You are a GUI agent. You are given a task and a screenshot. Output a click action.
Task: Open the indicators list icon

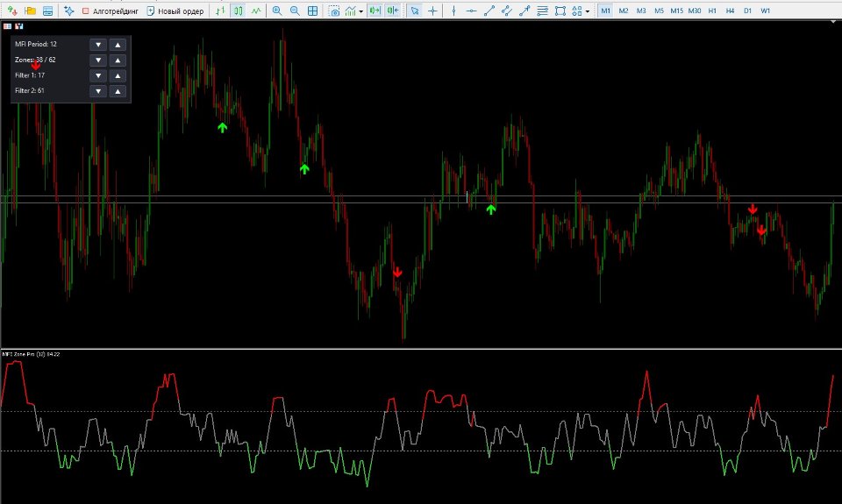click(351, 11)
